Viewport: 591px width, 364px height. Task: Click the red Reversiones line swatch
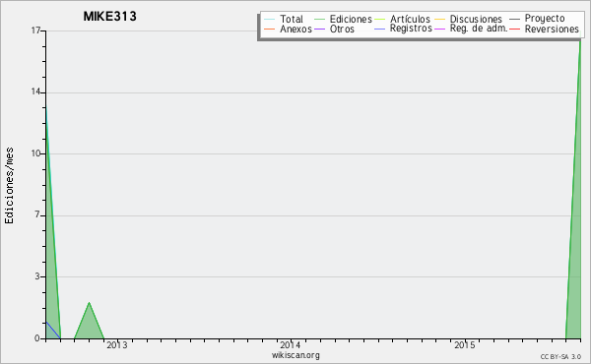(x=515, y=29)
